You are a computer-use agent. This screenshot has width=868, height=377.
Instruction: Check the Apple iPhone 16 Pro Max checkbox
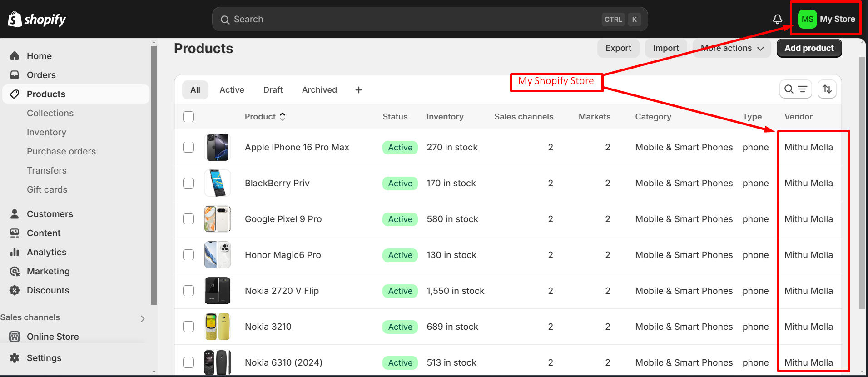(188, 147)
